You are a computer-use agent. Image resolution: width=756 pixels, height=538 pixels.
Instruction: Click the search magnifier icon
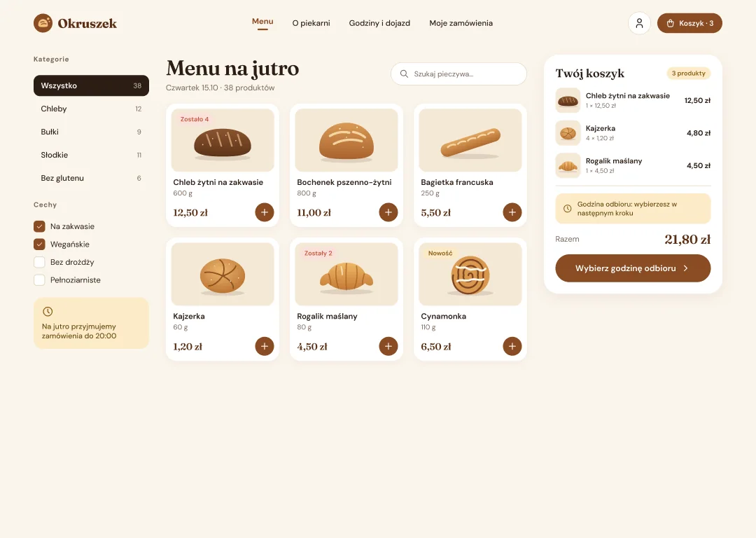[404, 74]
